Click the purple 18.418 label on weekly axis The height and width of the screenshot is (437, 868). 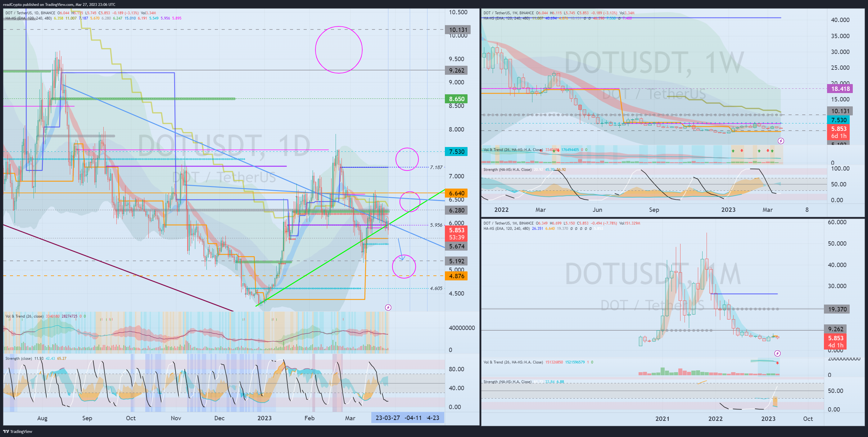click(840, 89)
